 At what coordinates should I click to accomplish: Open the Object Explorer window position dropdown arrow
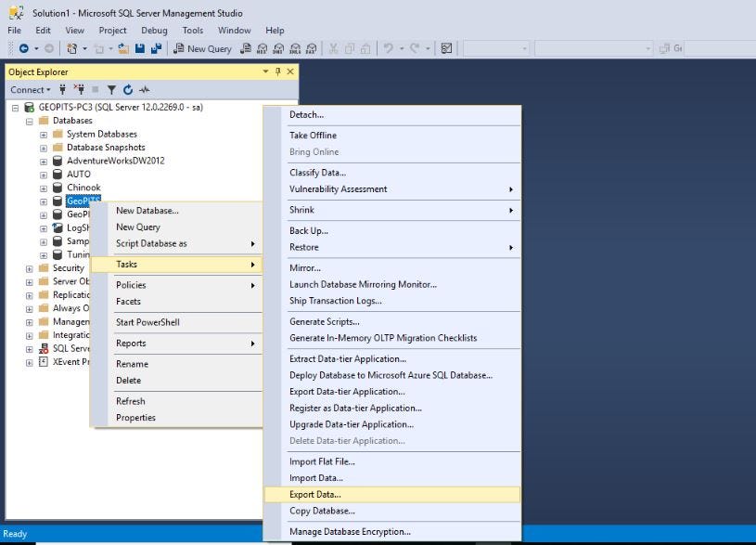(265, 71)
